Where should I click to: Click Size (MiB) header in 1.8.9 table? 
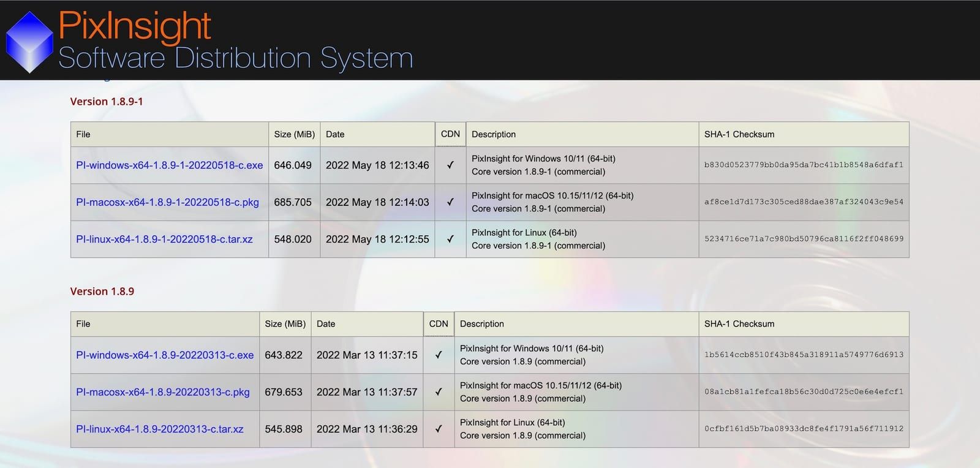coord(285,324)
